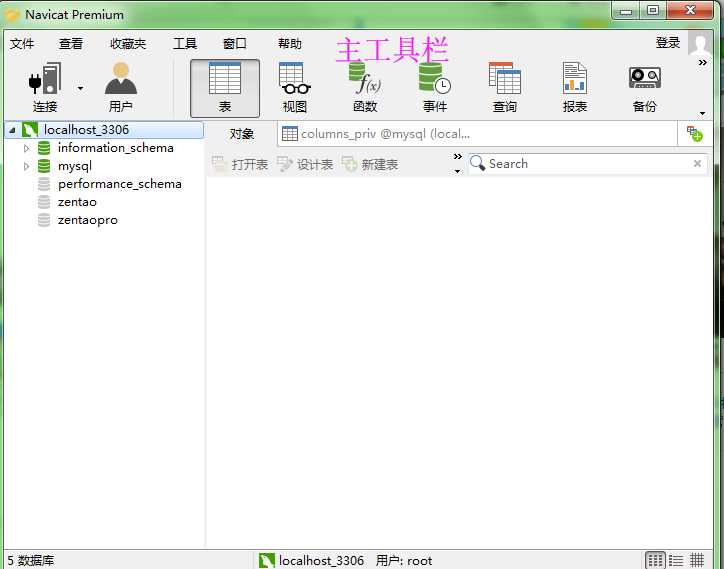Open the 连接 connection tool
Viewport: 724px width, 569px height.
(x=45, y=88)
